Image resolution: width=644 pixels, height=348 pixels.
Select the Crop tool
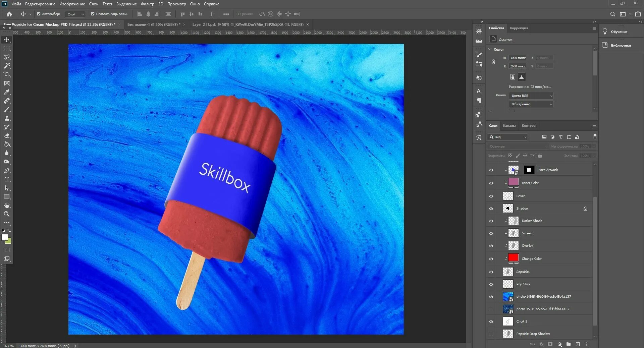click(7, 74)
